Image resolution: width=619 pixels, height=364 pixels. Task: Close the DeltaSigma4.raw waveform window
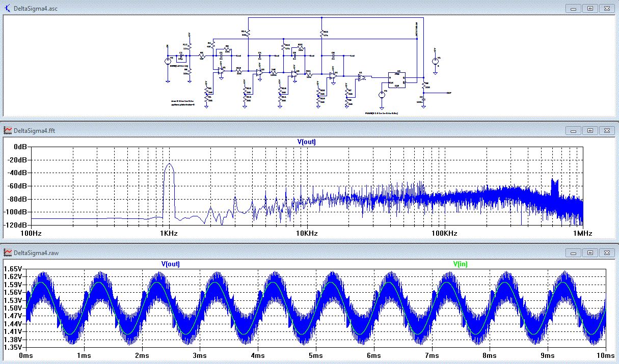[607, 253]
